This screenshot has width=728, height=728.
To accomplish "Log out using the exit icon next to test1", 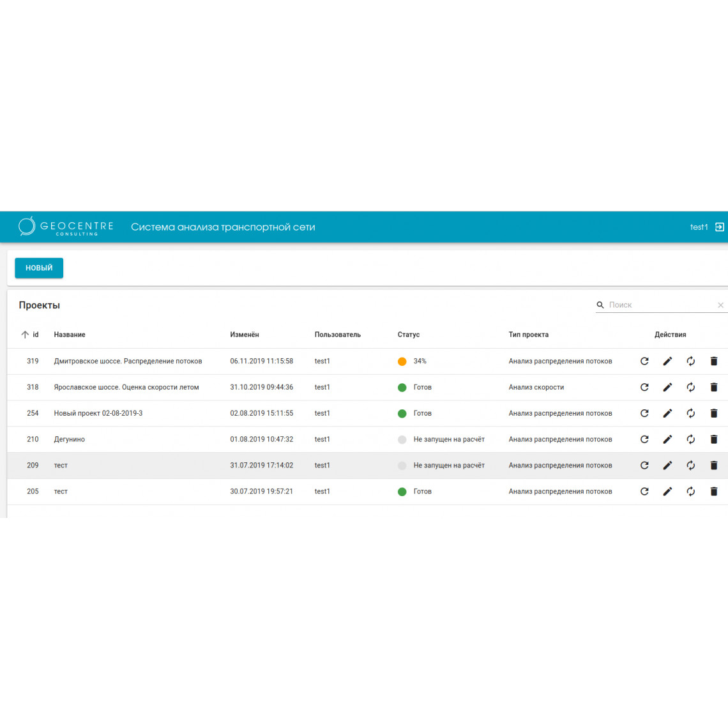I will pos(719,227).
